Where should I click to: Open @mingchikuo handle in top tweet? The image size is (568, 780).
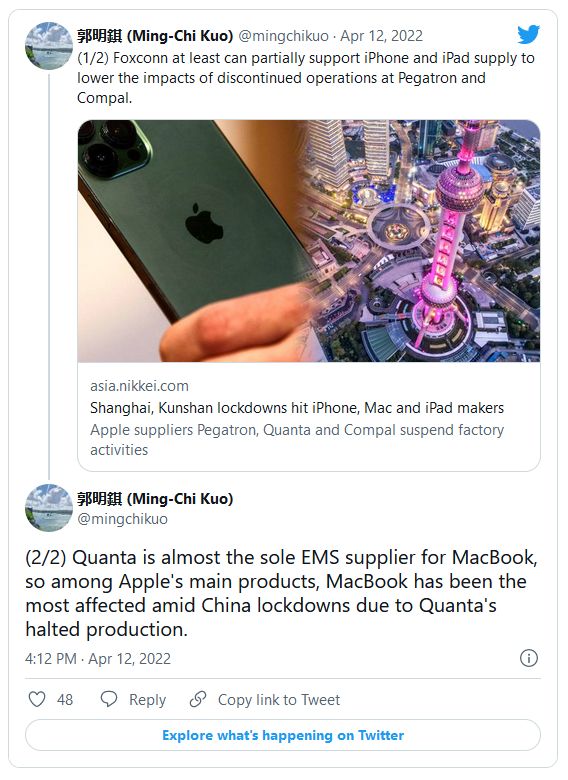coord(284,36)
